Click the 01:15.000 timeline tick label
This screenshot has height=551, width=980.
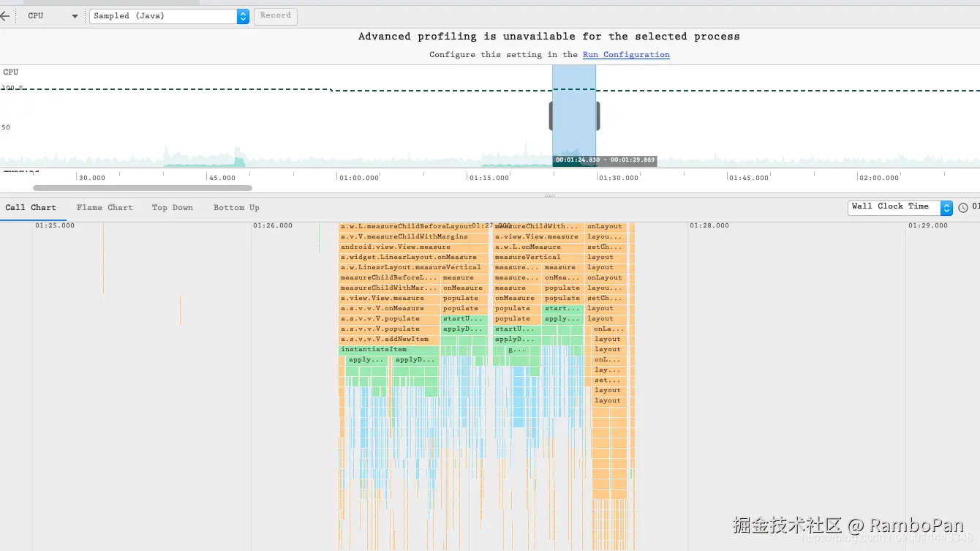(489, 178)
